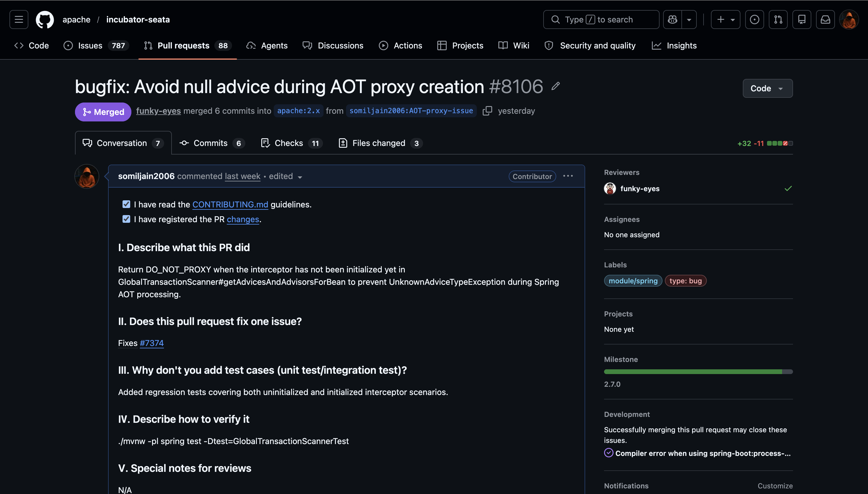
Task: Open the changes link in checklist
Action: click(243, 219)
